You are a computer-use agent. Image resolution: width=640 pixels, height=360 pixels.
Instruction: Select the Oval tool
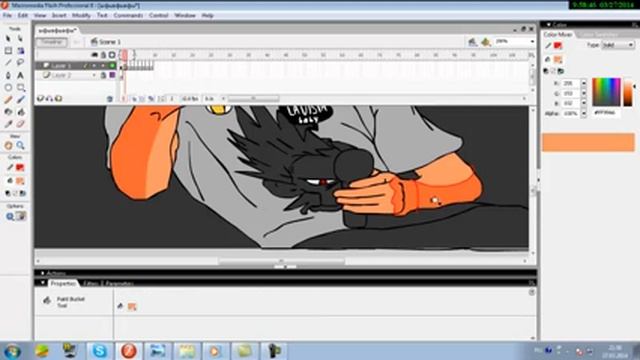8,87
